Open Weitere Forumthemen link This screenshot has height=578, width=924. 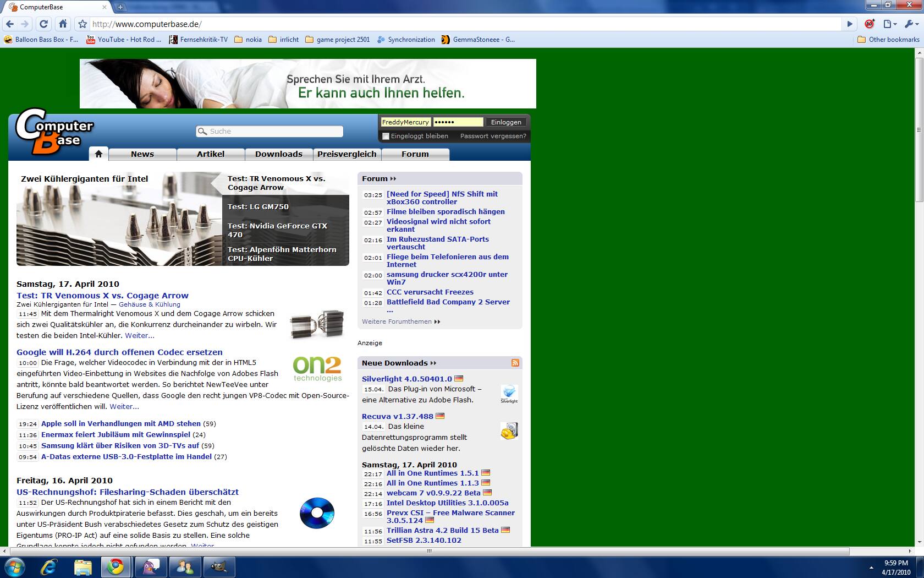tap(401, 321)
